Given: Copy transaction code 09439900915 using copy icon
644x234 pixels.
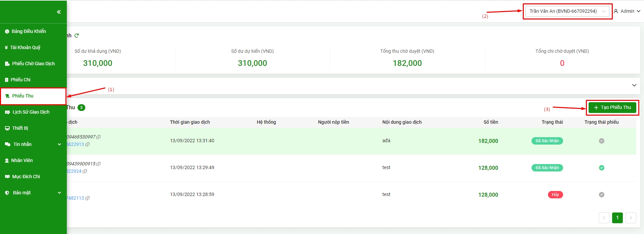Looking at the screenshot, I should tap(99, 164).
